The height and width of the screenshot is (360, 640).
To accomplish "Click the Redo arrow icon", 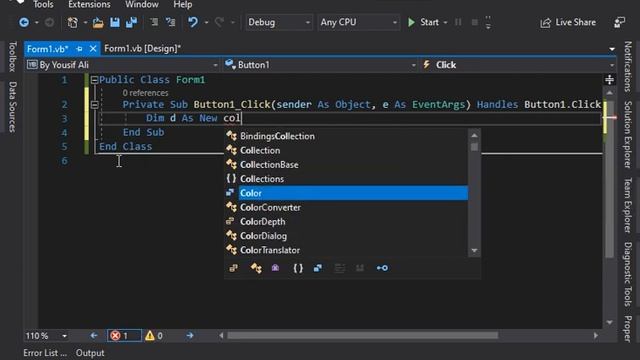I will 220,22.
